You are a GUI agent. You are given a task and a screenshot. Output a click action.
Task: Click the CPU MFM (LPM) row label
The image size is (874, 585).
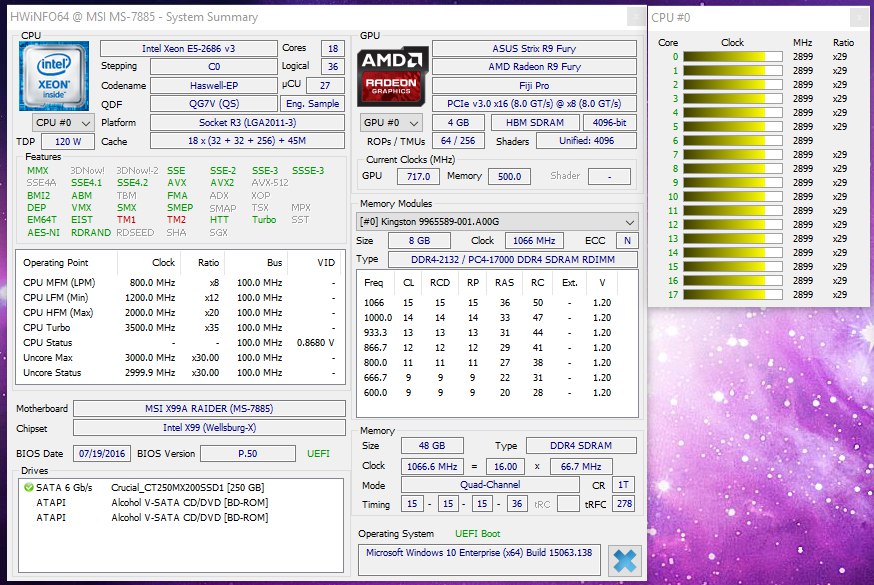pos(59,282)
